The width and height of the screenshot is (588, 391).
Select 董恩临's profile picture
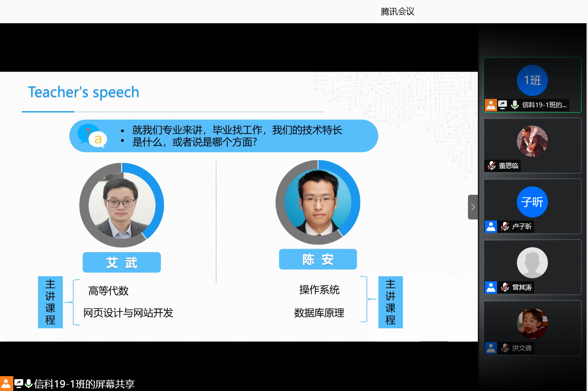[532, 141]
